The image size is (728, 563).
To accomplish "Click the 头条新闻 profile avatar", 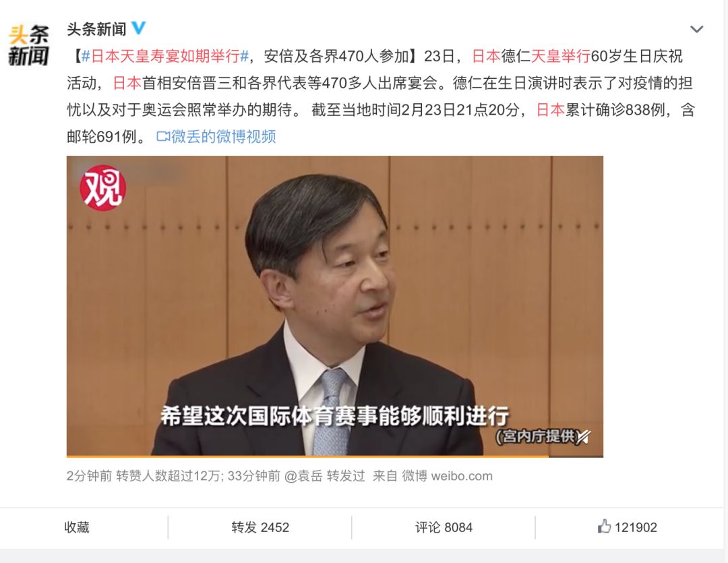I will click(29, 45).
